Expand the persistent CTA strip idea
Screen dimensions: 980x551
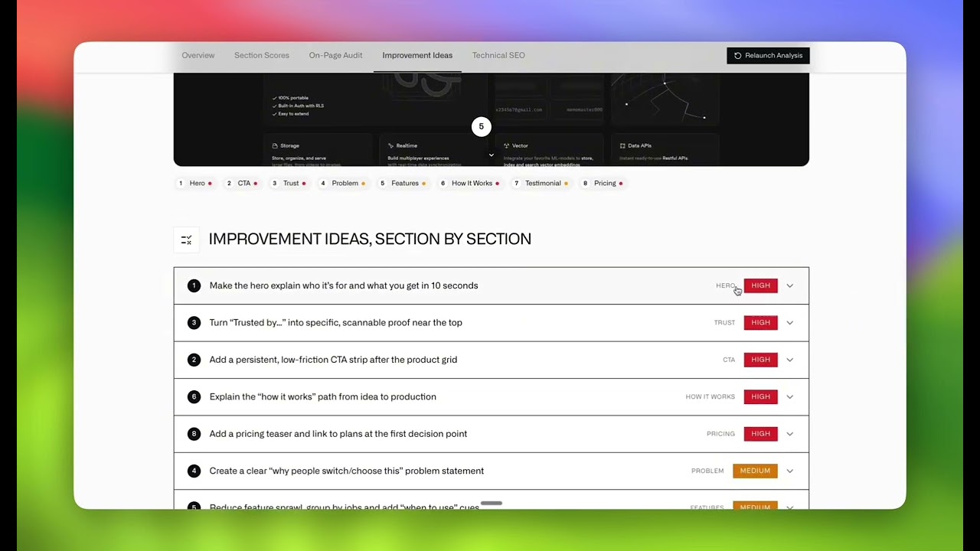pos(491,360)
